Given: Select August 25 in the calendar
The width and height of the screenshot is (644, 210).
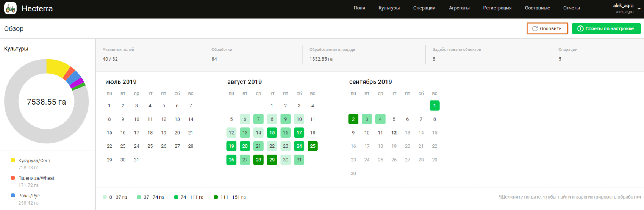Looking at the screenshot, I should point(313,146).
